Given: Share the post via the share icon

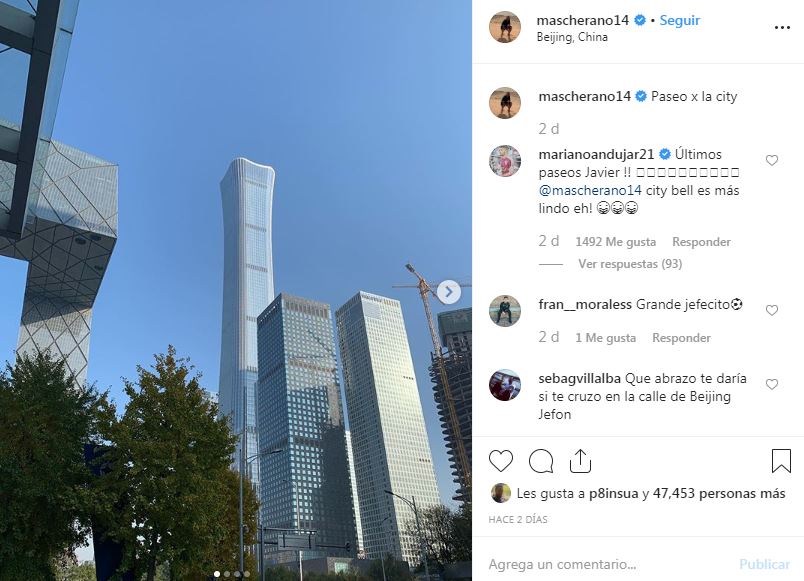Looking at the screenshot, I should (x=580, y=460).
